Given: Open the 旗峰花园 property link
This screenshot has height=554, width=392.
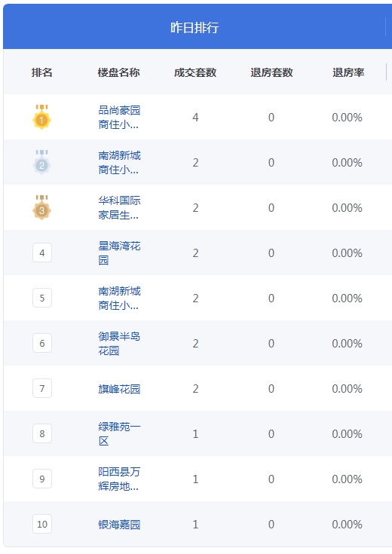Looking at the screenshot, I should (119, 389).
